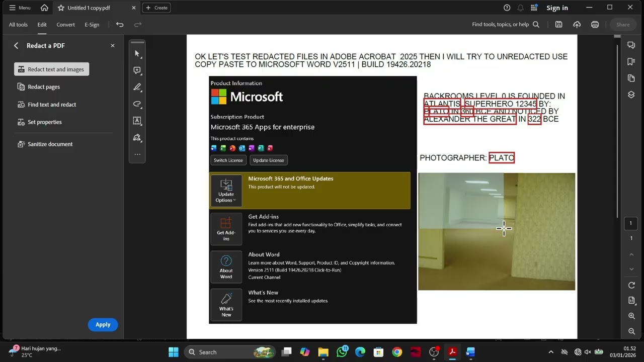
Task: Open Set properties
Action: coord(40,122)
